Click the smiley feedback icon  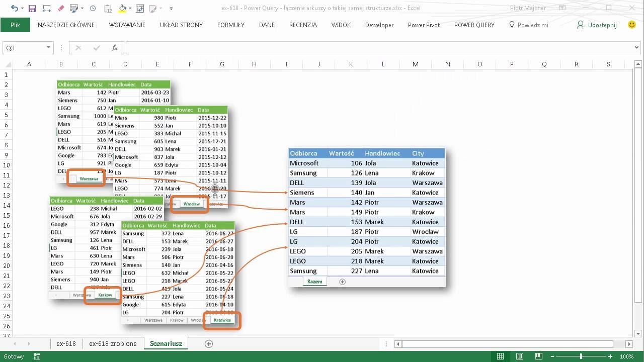tap(632, 25)
